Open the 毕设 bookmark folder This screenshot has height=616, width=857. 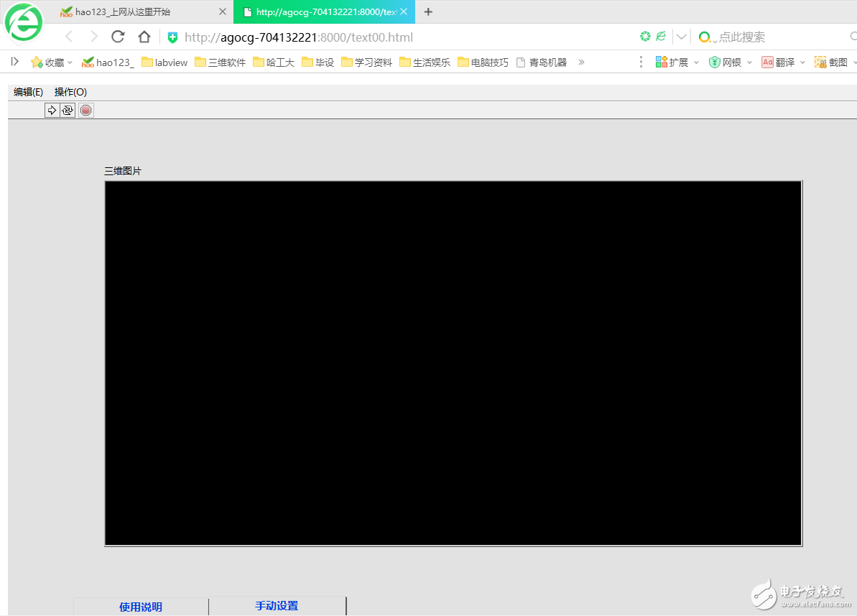pos(318,62)
